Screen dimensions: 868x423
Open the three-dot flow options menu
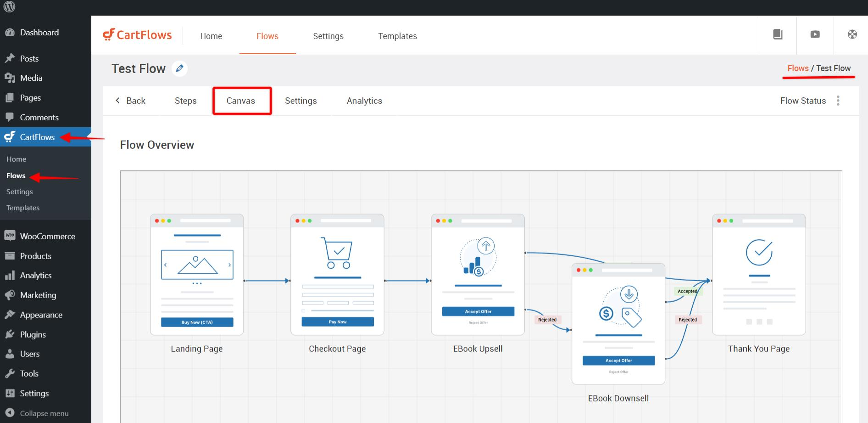click(838, 101)
